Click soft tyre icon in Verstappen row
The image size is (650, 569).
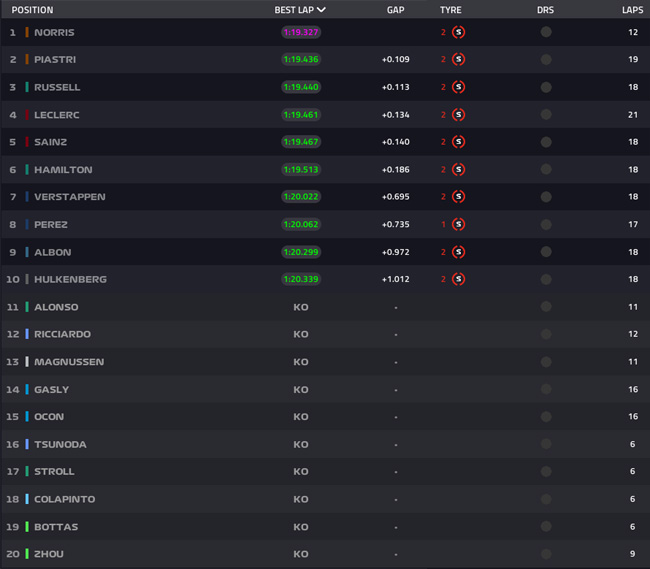coord(458,196)
